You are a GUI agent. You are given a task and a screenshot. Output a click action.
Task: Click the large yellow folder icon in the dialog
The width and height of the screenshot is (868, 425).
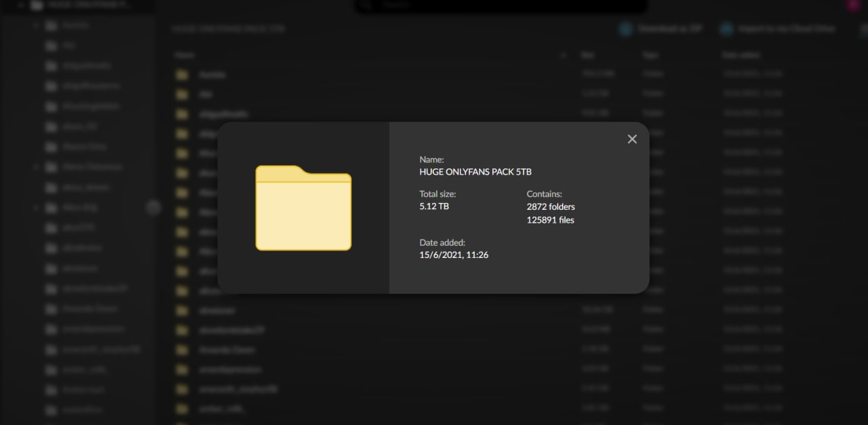(x=303, y=208)
